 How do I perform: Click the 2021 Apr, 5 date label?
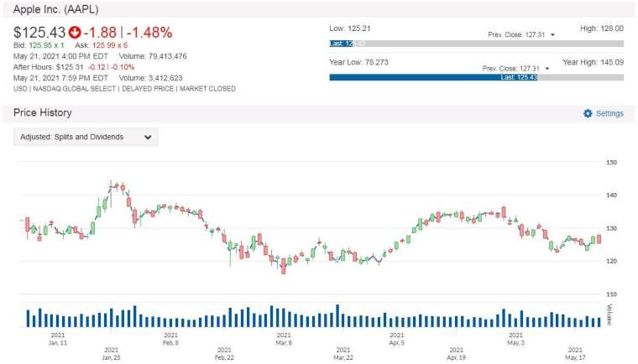397,339
